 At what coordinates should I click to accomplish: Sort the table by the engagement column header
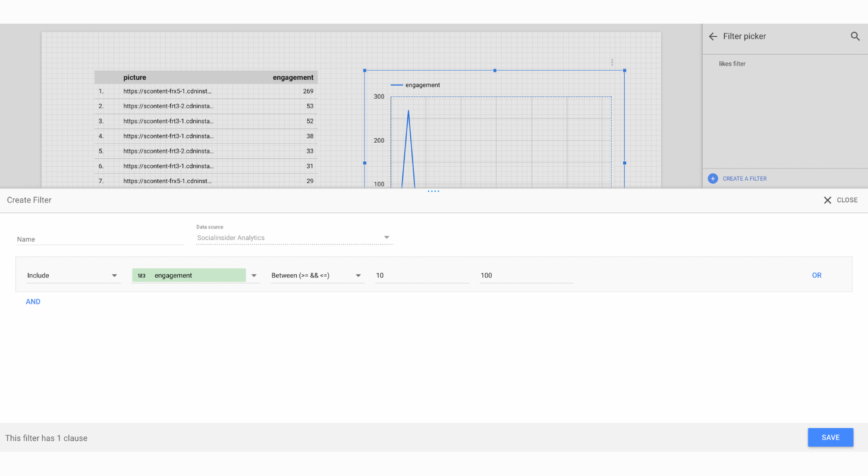click(x=293, y=77)
